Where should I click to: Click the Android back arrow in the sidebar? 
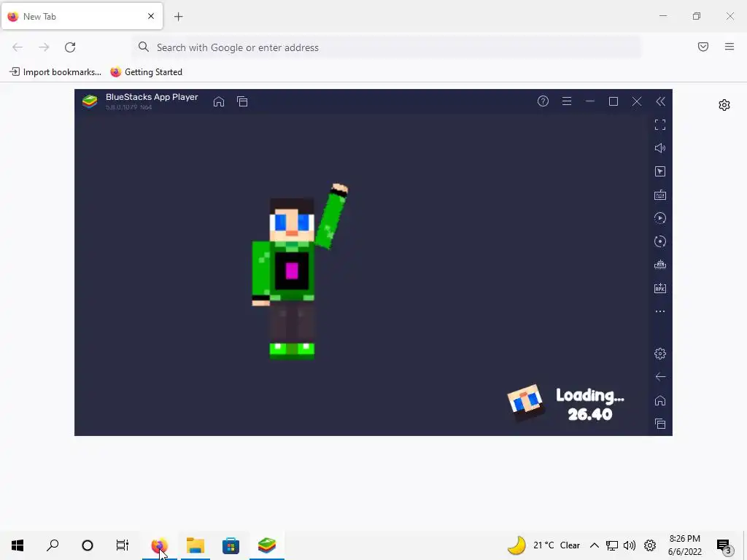(x=659, y=377)
